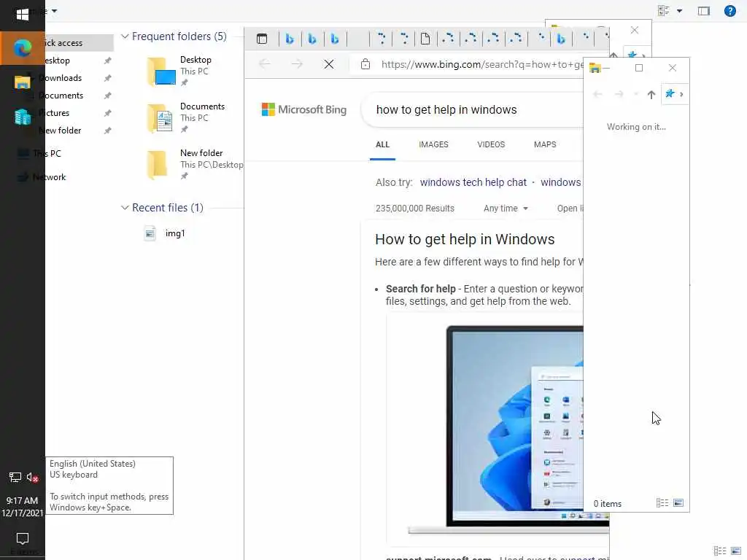View site info via the lock icon
The image size is (747, 560).
click(x=365, y=64)
